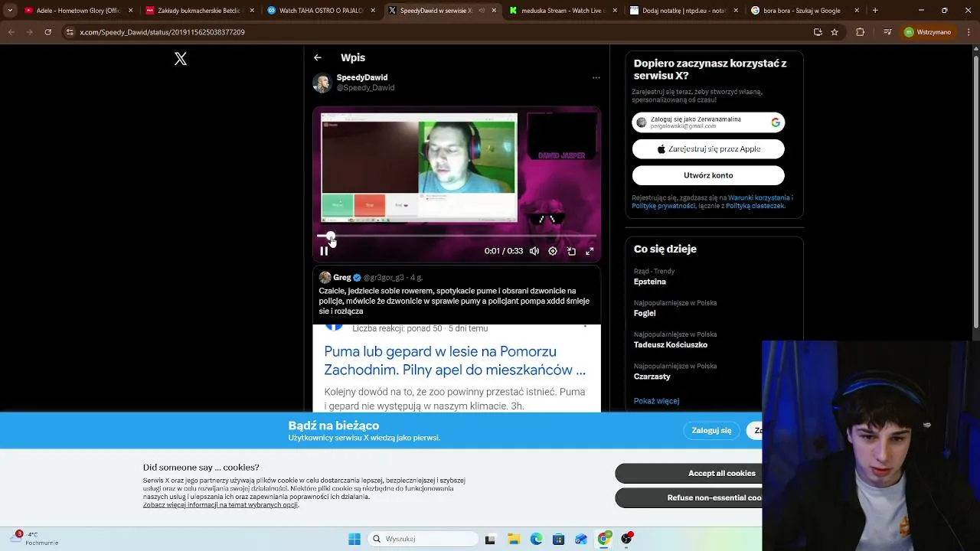Open the media control icon in toolbar
This screenshot has width=980, height=551.
(x=887, y=32)
